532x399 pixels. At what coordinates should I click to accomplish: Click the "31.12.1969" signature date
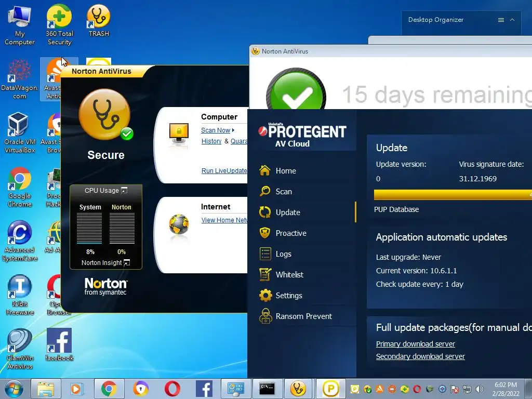pos(478,179)
